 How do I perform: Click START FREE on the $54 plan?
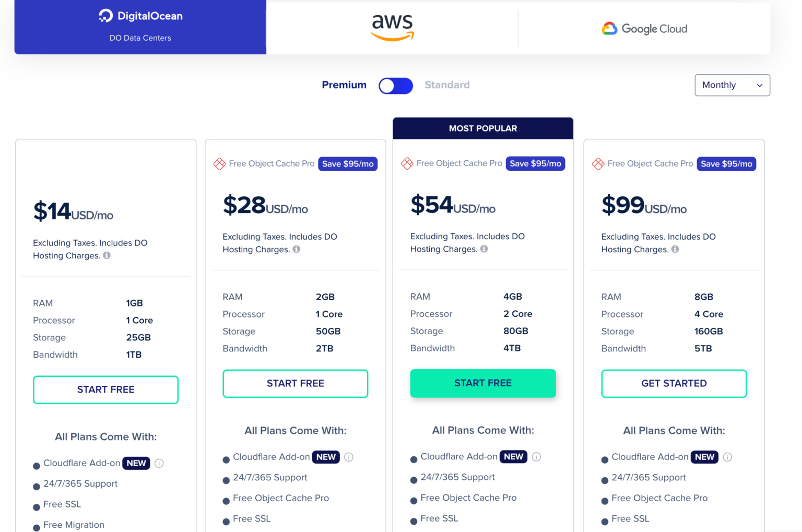(483, 383)
